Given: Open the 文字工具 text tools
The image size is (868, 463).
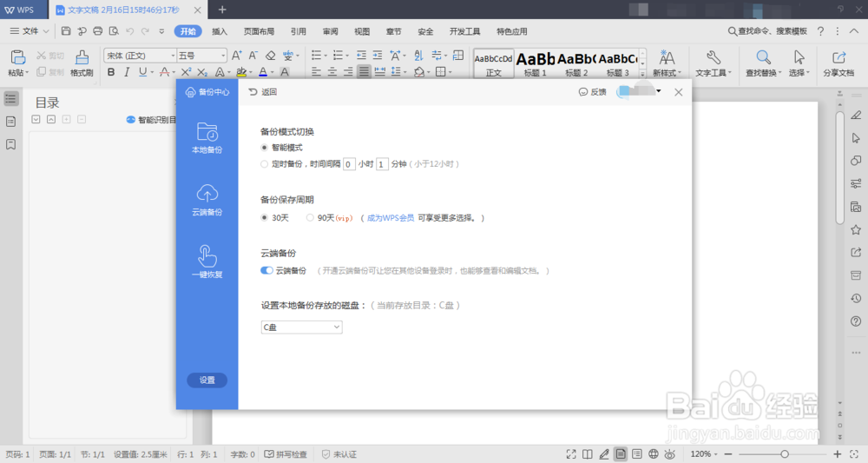Looking at the screenshot, I should [x=713, y=63].
